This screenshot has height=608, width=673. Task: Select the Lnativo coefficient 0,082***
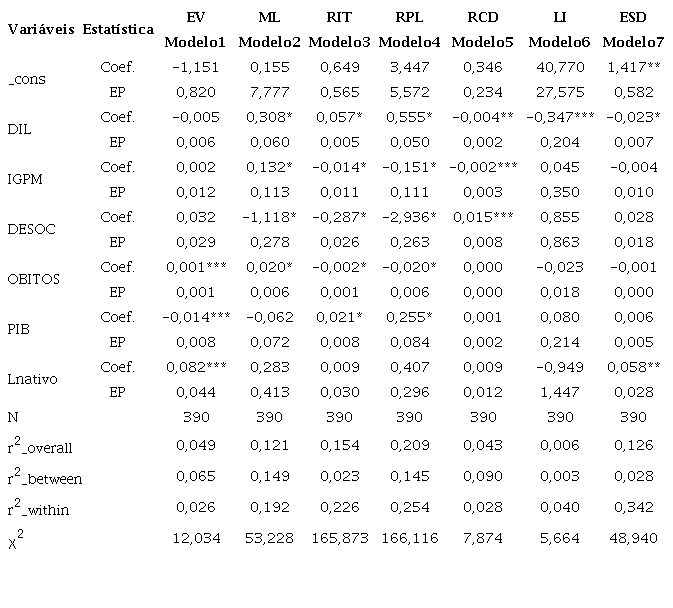tap(195, 367)
